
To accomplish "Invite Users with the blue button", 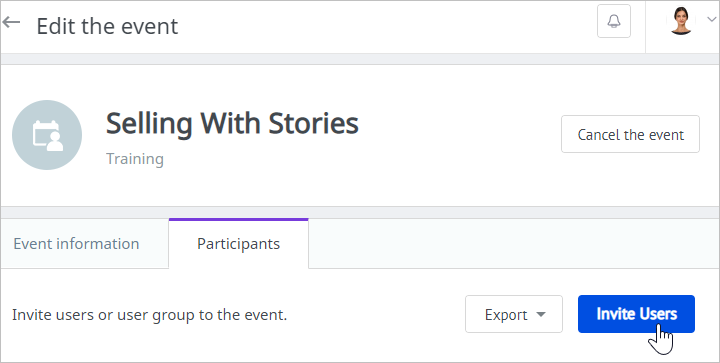I will click(636, 314).
